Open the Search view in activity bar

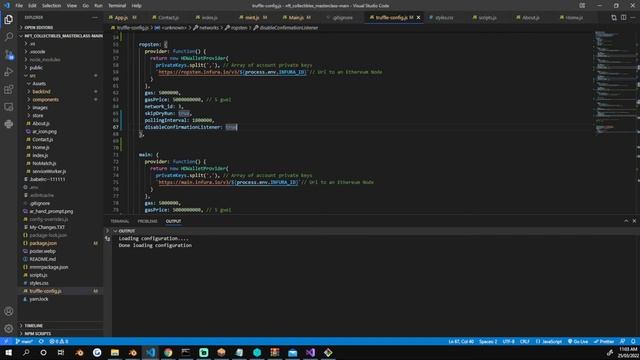(9, 37)
